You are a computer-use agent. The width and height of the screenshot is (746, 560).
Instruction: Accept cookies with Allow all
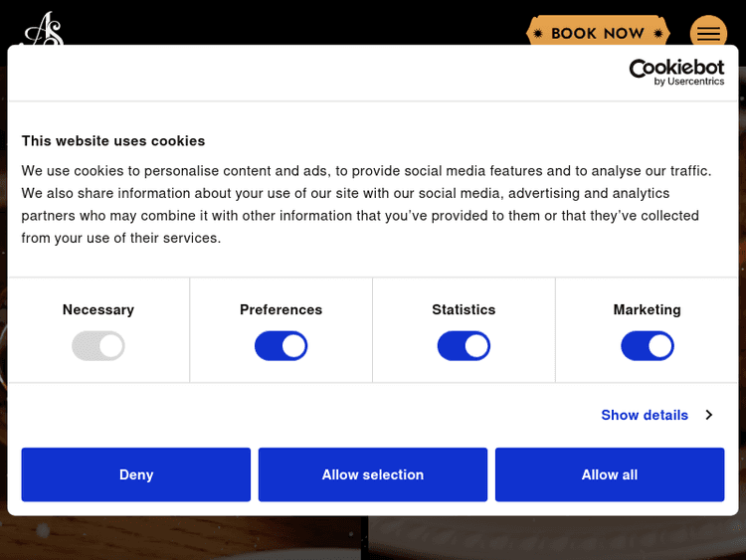pos(610,474)
